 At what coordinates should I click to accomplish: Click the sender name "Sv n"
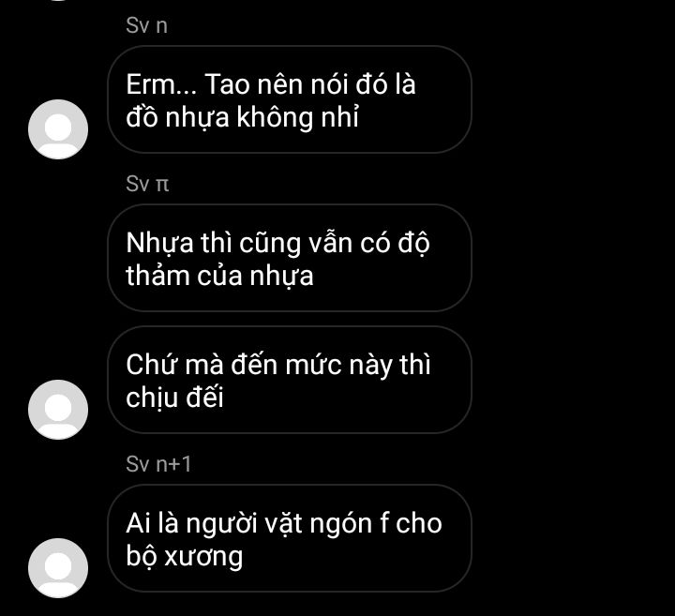[146, 25]
